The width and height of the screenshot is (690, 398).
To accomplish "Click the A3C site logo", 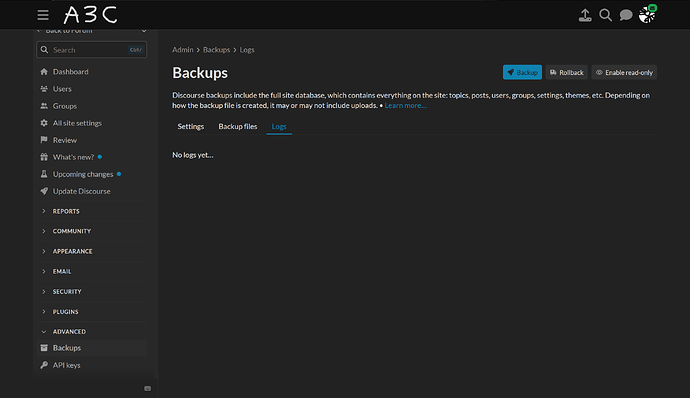I will click(x=90, y=15).
